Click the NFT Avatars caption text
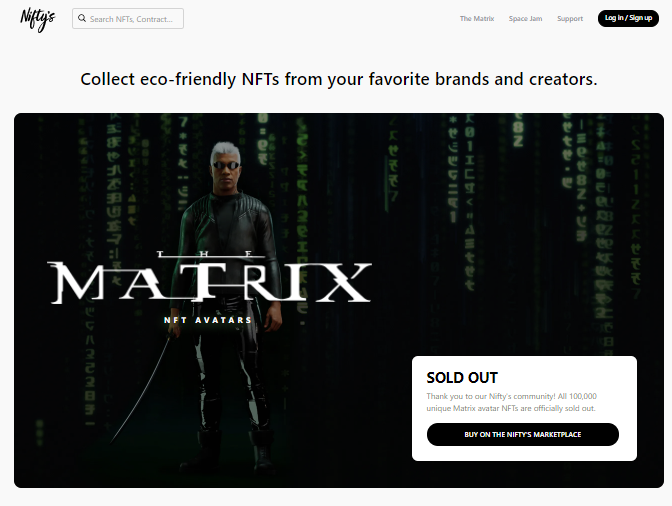This screenshot has width=672, height=506. (x=208, y=320)
